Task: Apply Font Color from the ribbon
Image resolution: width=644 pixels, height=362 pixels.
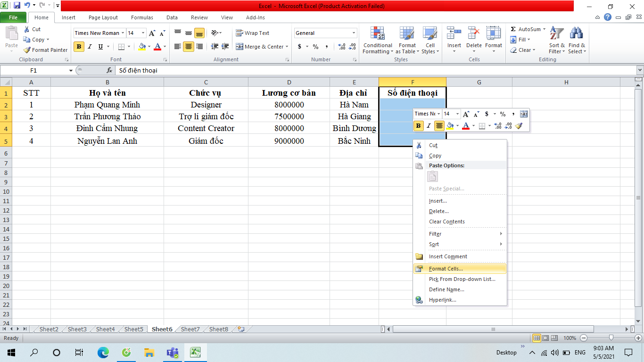Action: 157,47
